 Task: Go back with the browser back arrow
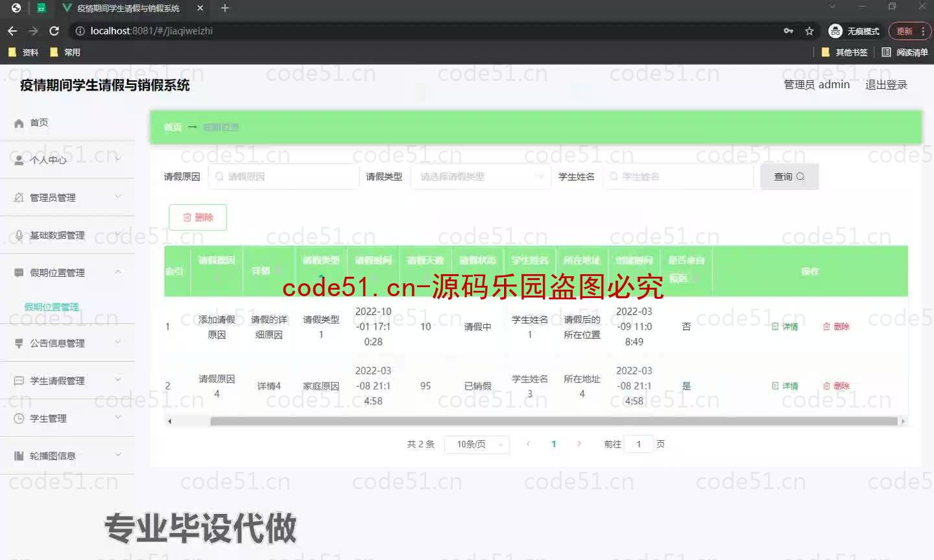[12, 30]
